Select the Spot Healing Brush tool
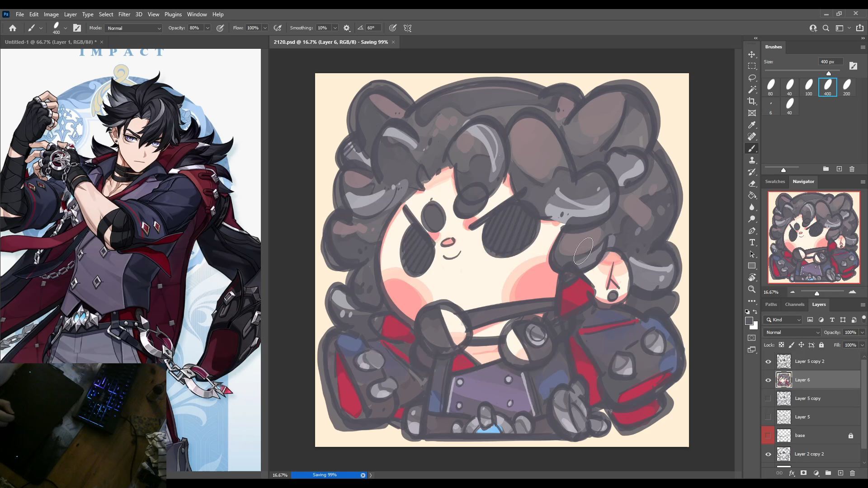The width and height of the screenshot is (868, 488). click(x=752, y=136)
